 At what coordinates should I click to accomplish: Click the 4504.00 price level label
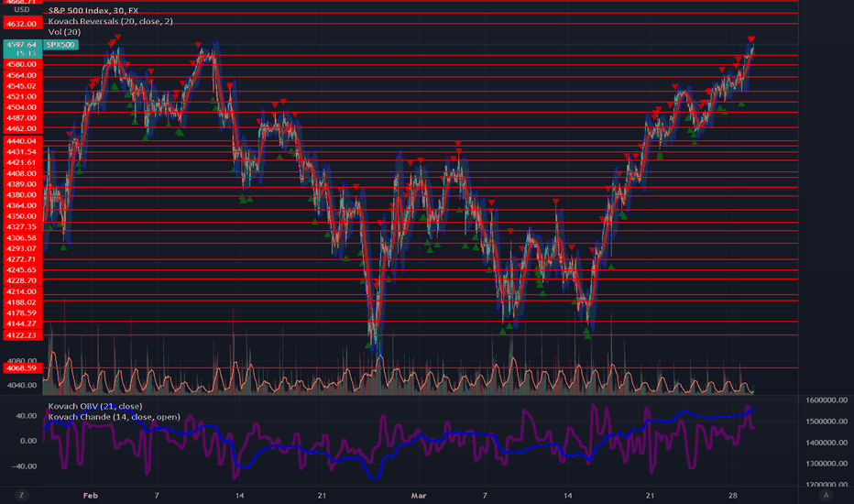coord(22,107)
